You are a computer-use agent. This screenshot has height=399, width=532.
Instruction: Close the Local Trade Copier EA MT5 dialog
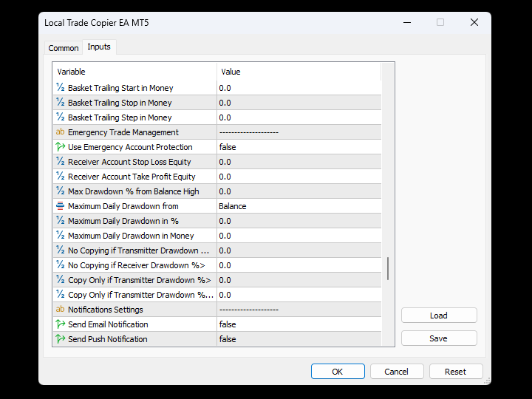point(474,22)
